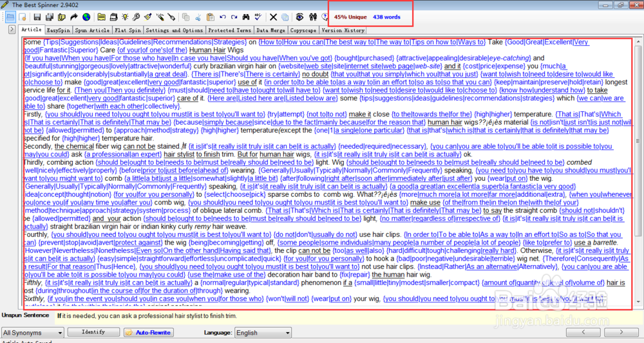Open the Spun Article tab
The width and height of the screenshot is (644, 343).
pos(92,30)
